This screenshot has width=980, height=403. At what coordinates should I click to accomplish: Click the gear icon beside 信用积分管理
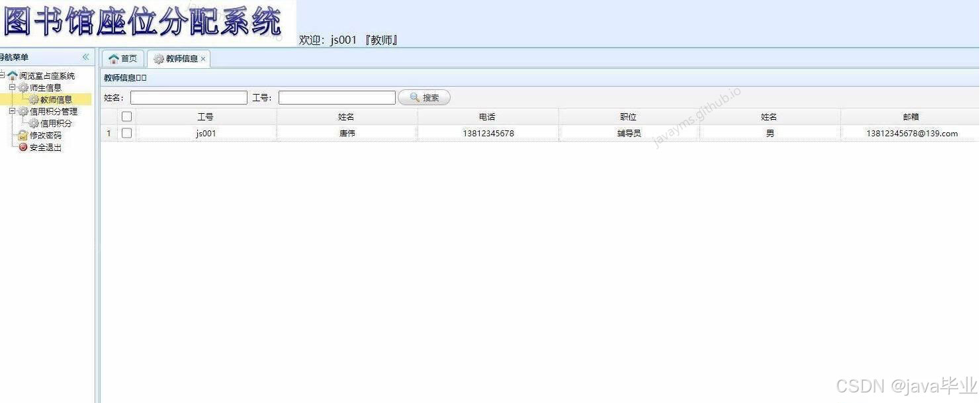(23, 111)
